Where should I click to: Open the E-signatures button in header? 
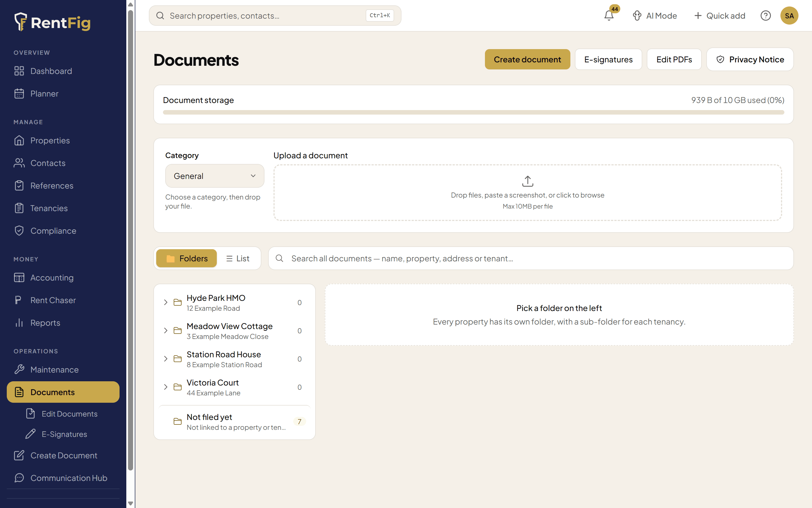point(608,60)
